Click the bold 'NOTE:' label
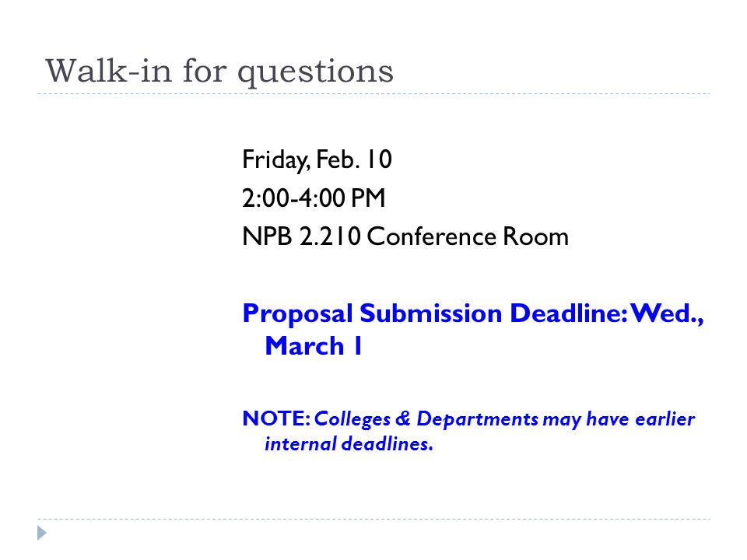747x560 pixels. click(x=276, y=418)
